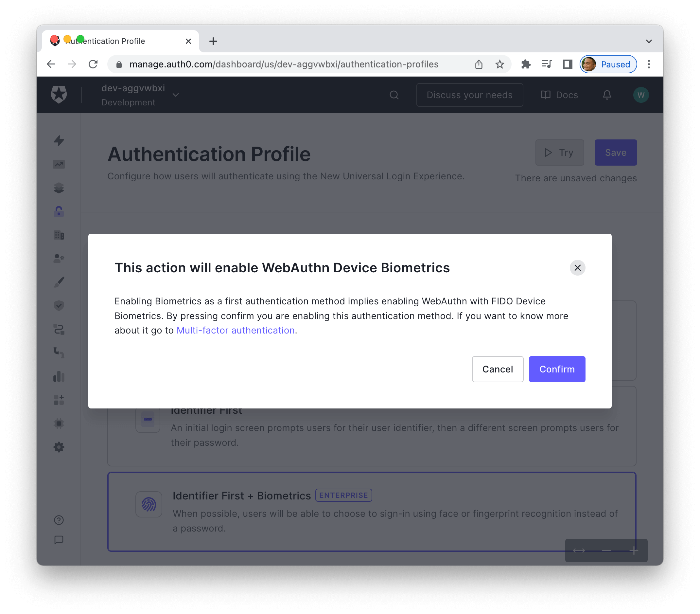Open the W user avatar menu
700x614 pixels.
pos(640,95)
